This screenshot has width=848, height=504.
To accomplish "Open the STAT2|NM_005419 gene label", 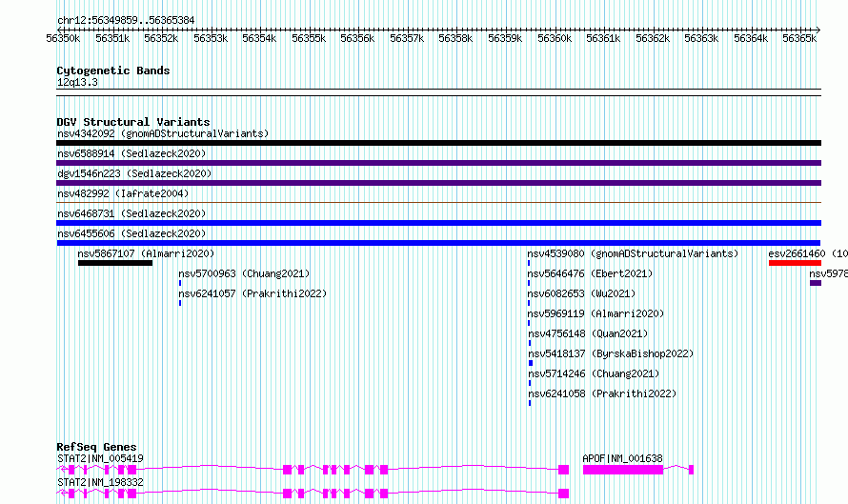I will pyautogui.click(x=100, y=458).
